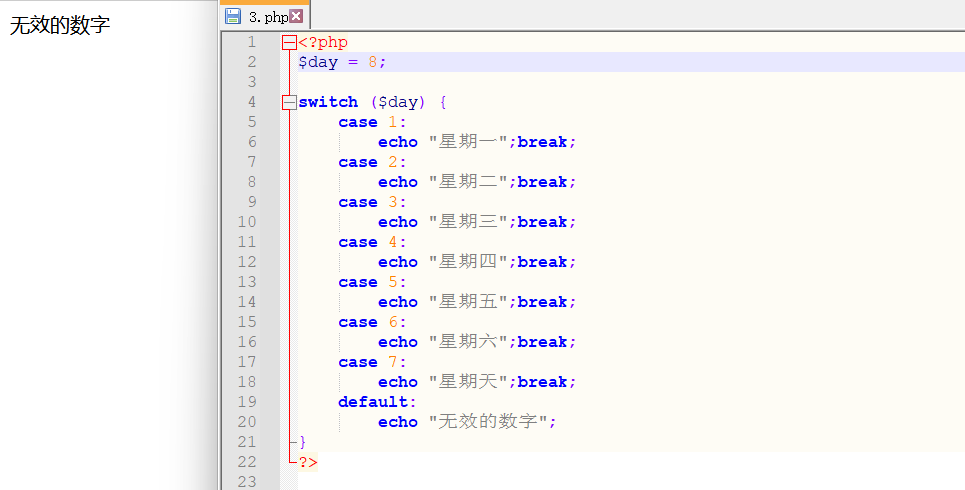Viewport: 965px width, 490px height.
Task: Click the text "星期二" in the code
Action: click(x=468, y=182)
